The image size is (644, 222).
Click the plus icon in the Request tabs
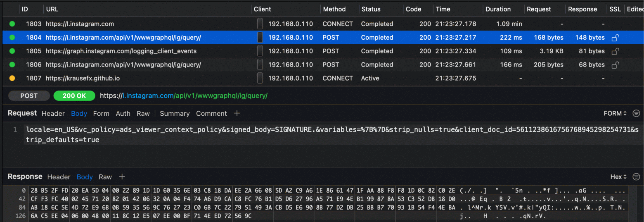click(237, 113)
